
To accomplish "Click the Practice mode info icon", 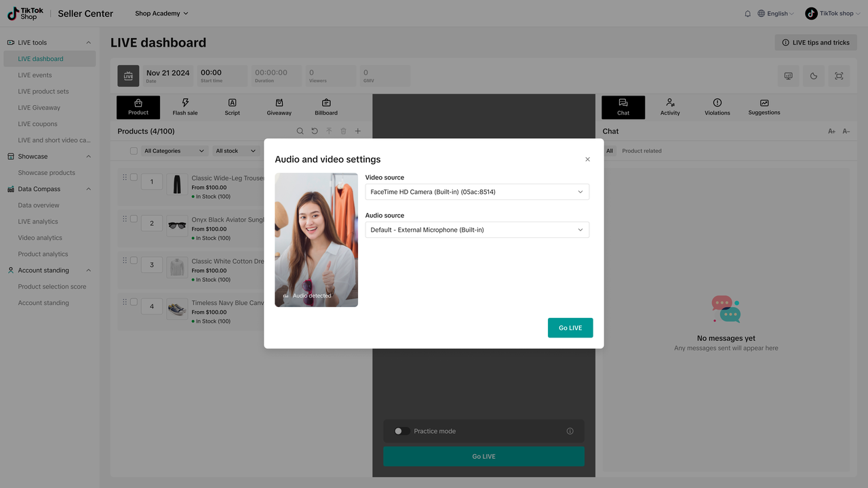I will pos(570,431).
